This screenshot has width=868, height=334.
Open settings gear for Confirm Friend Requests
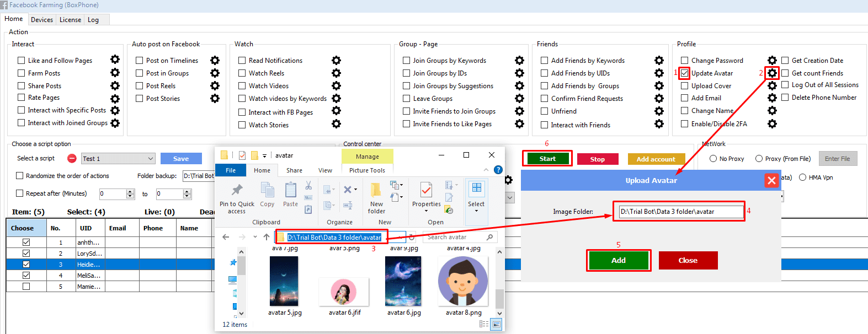click(x=659, y=98)
